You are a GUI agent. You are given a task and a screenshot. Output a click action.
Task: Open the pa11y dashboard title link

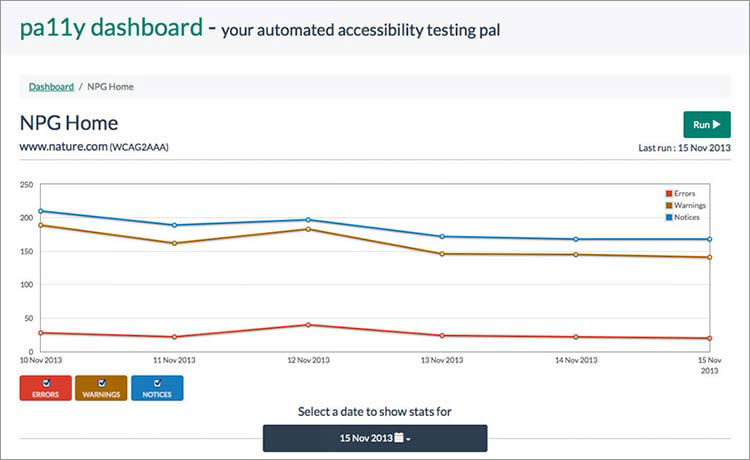(111, 27)
